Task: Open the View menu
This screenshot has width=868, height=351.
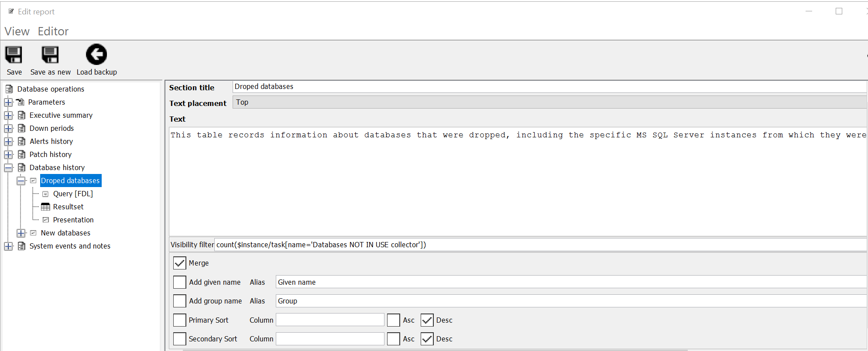Action: [17, 31]
